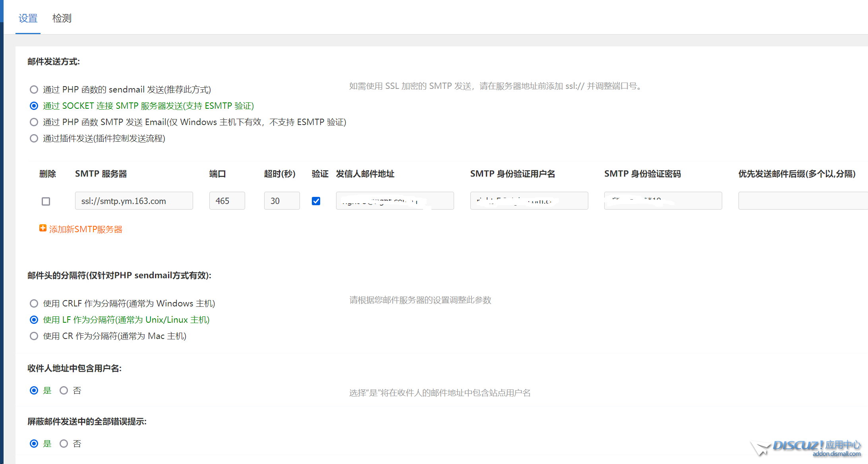Select sendmail 发送 as mail sending method

(34, 89)
